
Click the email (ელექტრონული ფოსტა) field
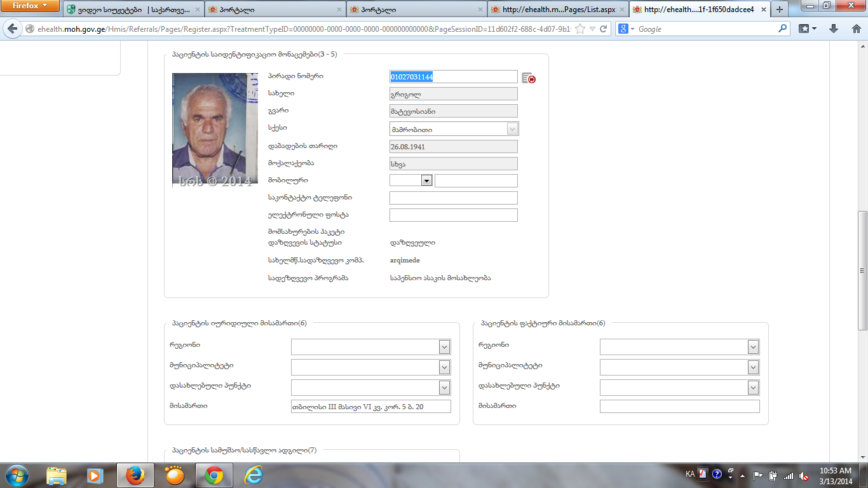(453, 215)
